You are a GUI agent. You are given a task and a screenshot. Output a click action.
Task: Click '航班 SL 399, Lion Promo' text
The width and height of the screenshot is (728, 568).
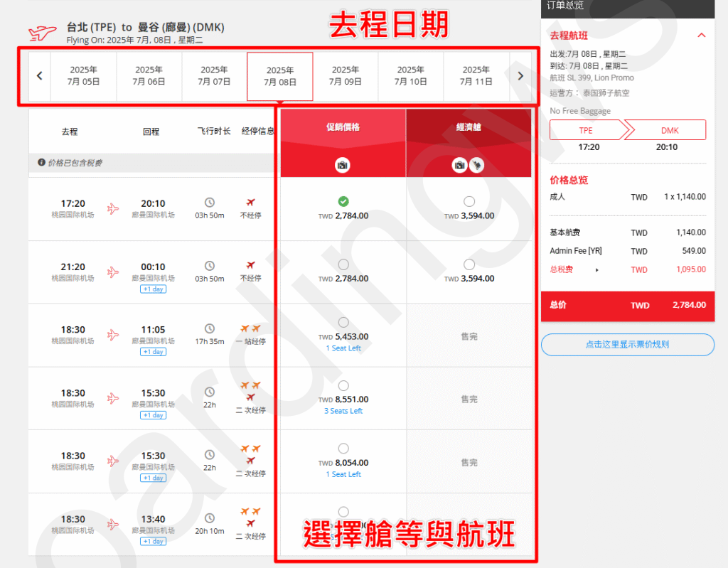tap(592, 77)
